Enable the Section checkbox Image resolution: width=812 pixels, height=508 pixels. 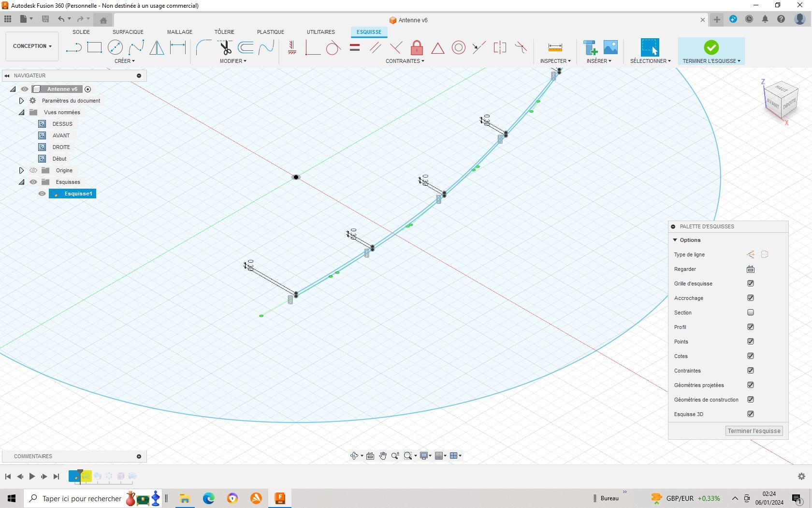pos(751,313)
